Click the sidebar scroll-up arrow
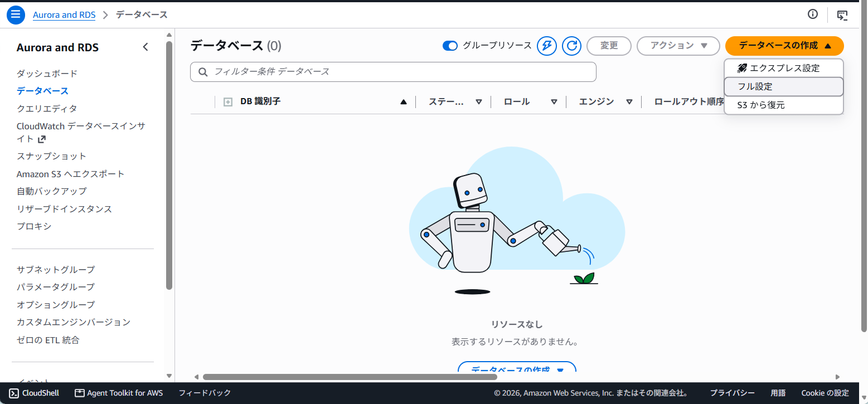 169,35
